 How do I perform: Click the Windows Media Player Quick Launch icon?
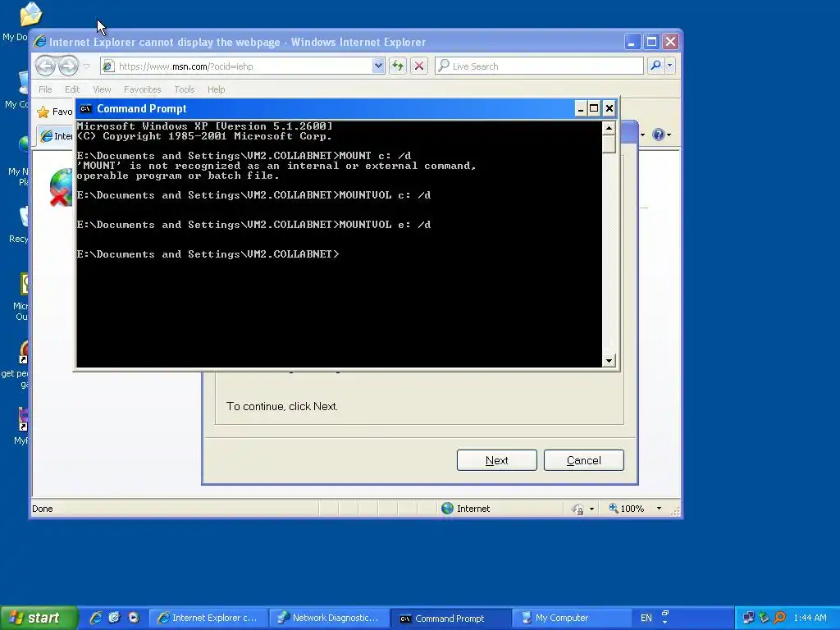click(x=134, y=618)
